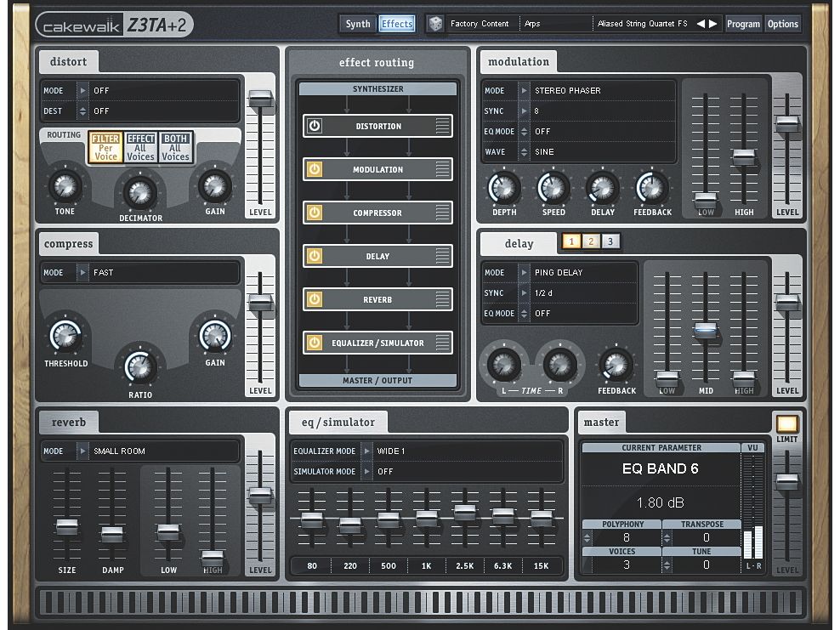Click the modulation DEPTH knob
840x630 pixels.
[x=504, y=188]
